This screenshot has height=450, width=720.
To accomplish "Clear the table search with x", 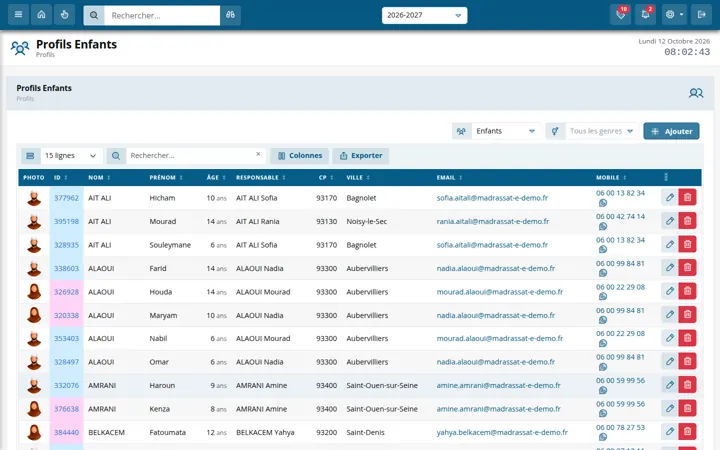I will [x=258, y=154].
